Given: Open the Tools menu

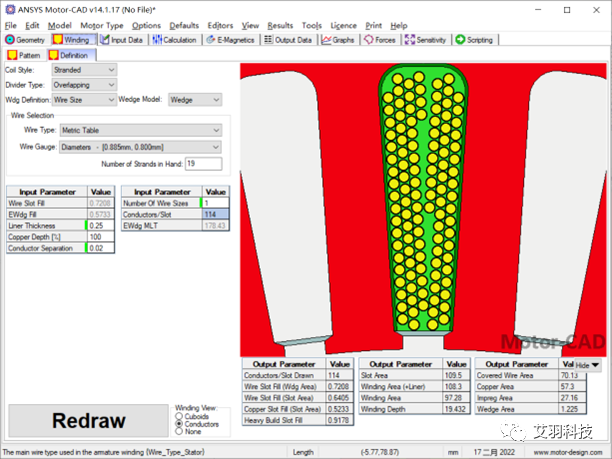Looking at the screenshot, I should point(311,26).
